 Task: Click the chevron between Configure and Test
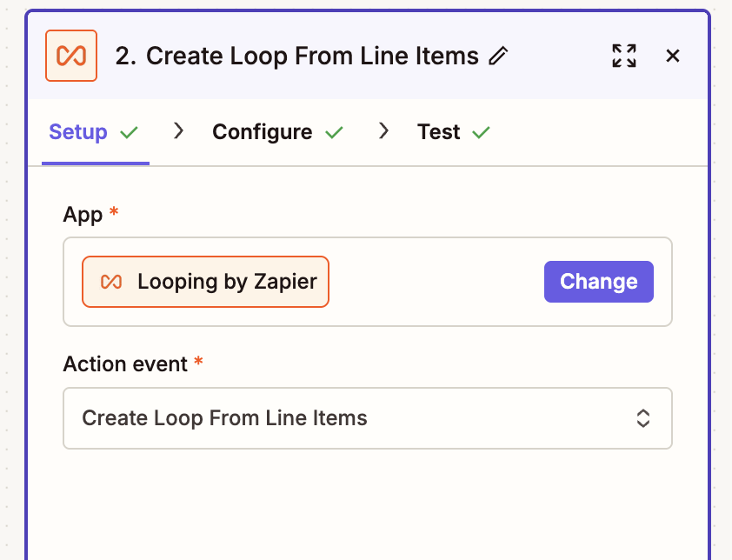tap(383, 131)
